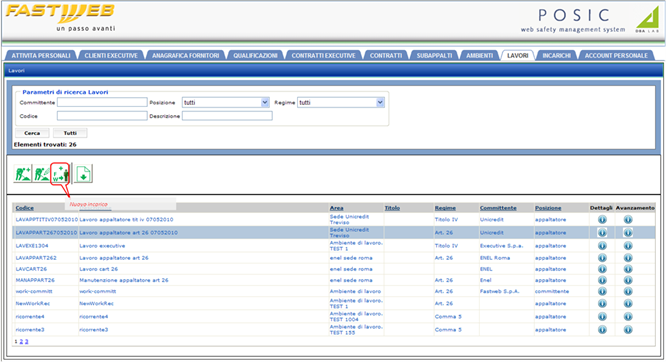Open Dettagli info icon for NewWorkRec
This screenshot has height=362, width=666.
pyautogui.click(x=602, y=304)
